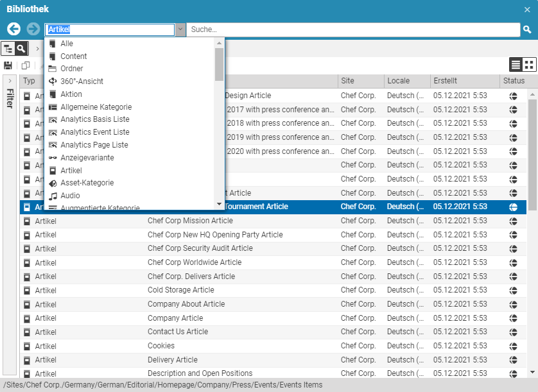Switch to search mode with magnifier toggle

[x=22, y=49]
